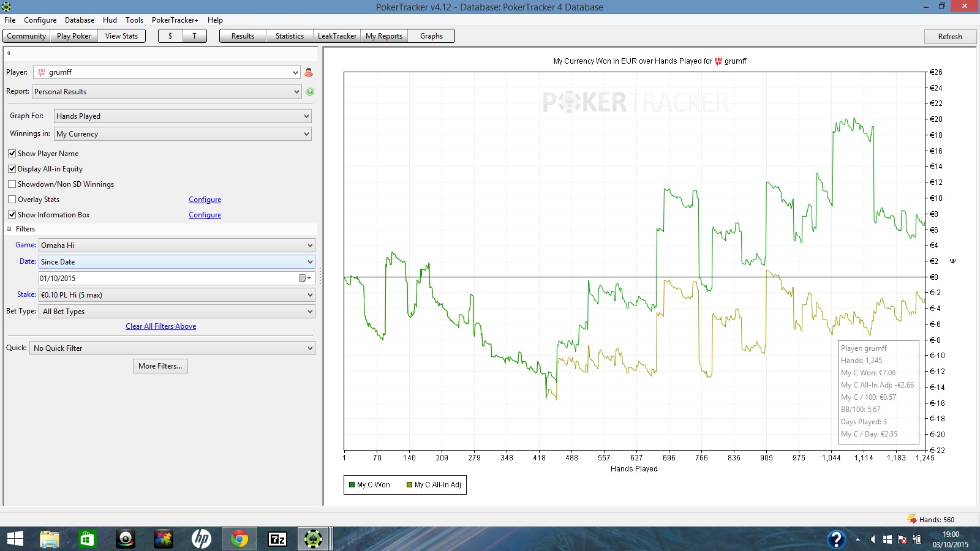
Task: Open the round green eye app in the taskbar
Action: click(126, 539)
